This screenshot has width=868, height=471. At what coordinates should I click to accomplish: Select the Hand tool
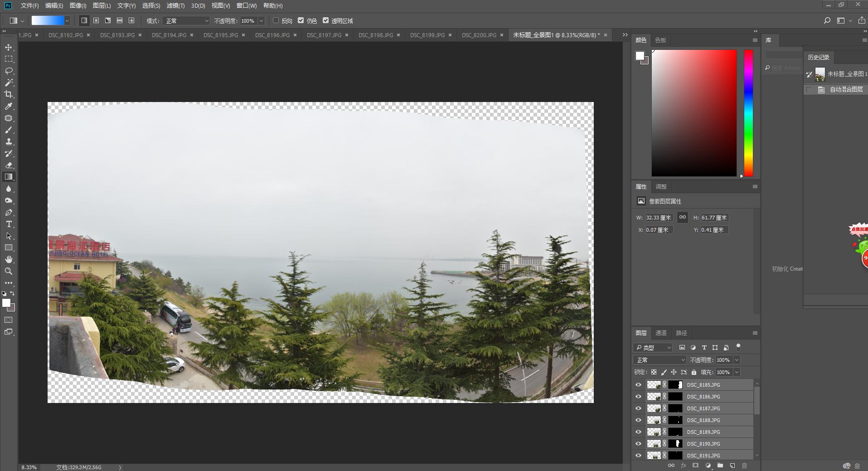pos(9,259)
